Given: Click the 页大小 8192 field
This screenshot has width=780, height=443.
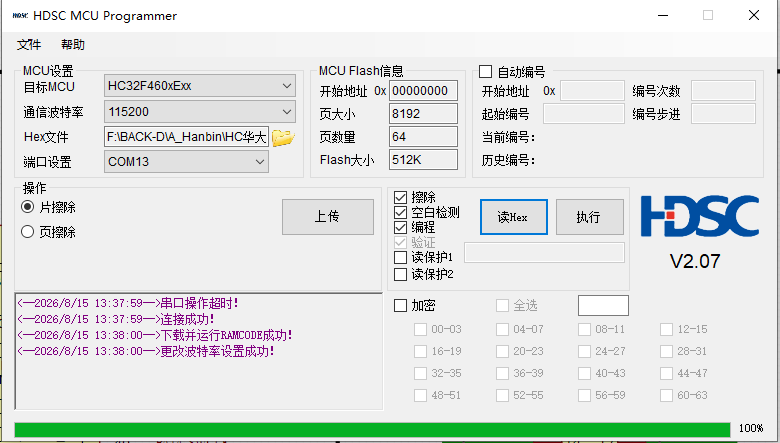Looking at the screenshot, I should tap(423, 114).
